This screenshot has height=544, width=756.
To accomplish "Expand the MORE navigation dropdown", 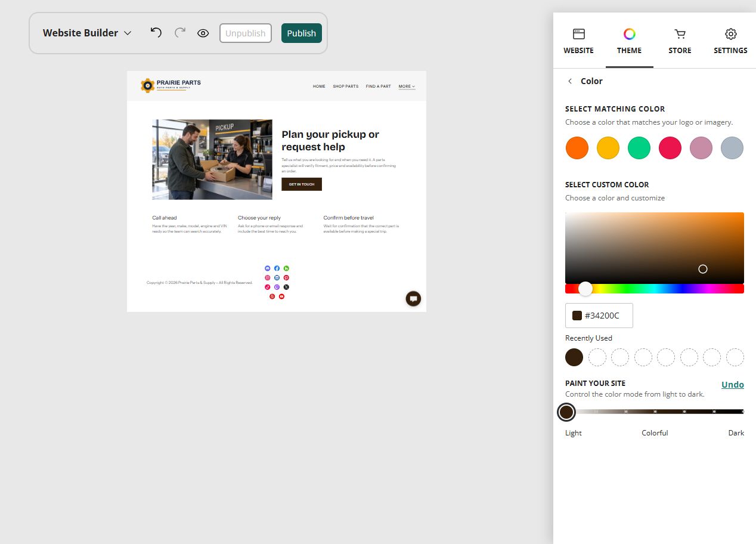I will point(407,86).
